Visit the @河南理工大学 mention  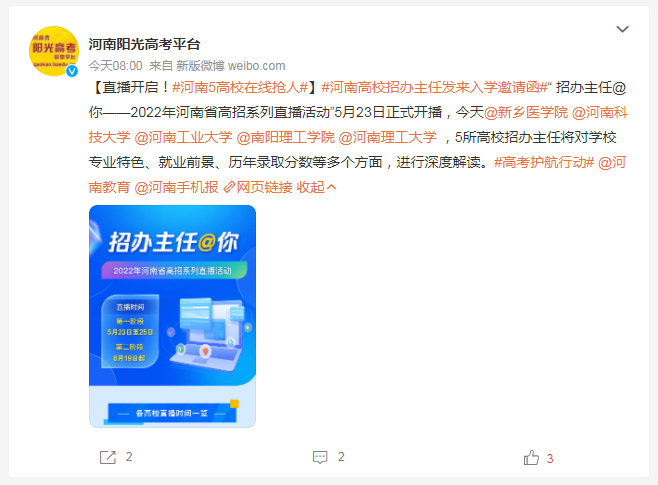pyautogui.click(x=387, y=137)
